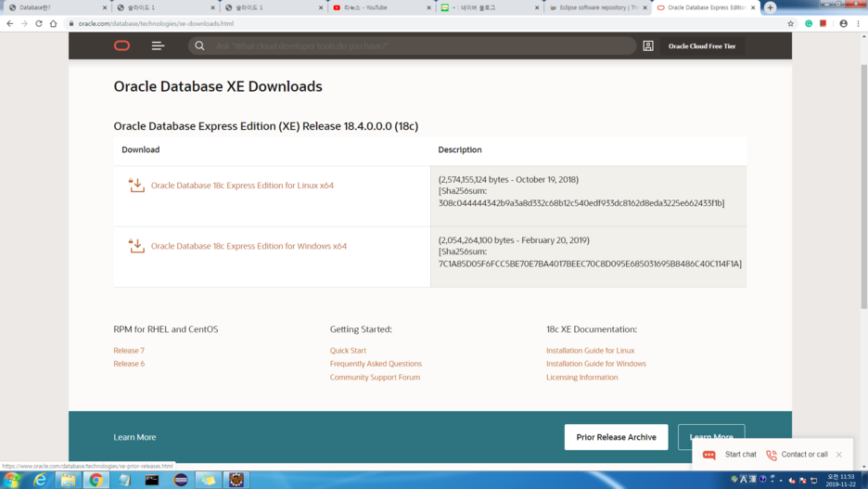Open the Release 6 RPM link
The image size is (868, 489).
click(129, 364)
